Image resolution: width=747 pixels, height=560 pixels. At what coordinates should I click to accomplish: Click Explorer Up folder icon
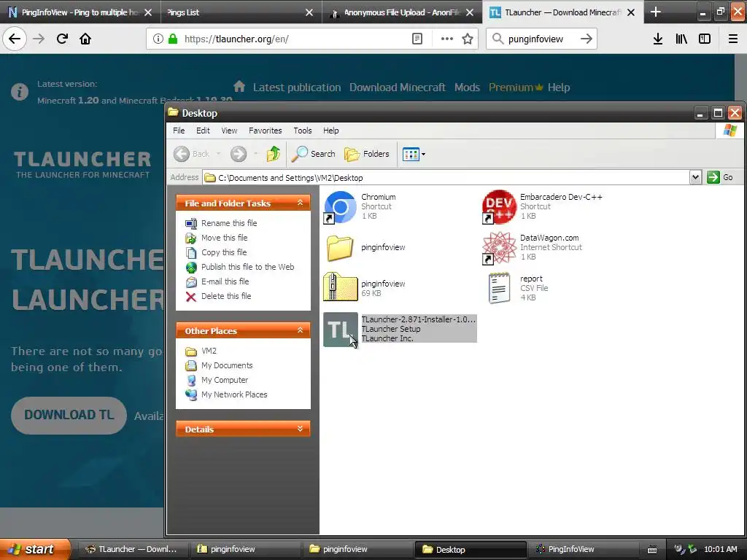point(274,154)
